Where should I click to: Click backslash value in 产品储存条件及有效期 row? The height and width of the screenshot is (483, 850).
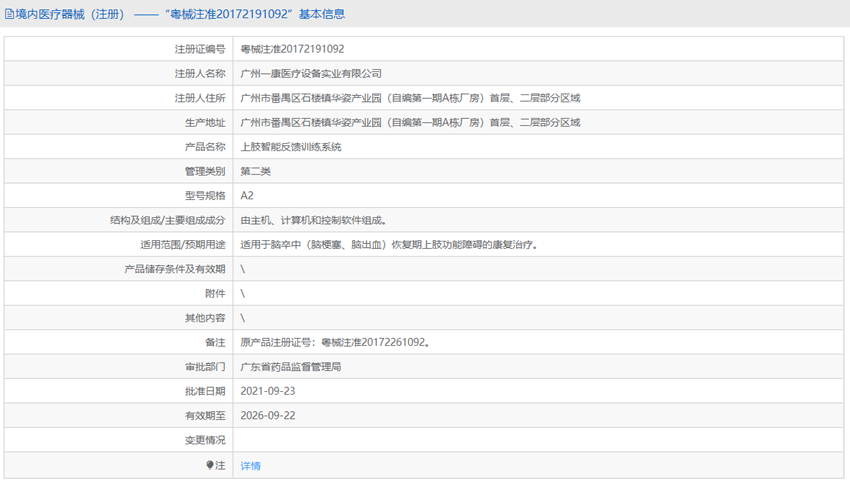click(x=243, y=269)
